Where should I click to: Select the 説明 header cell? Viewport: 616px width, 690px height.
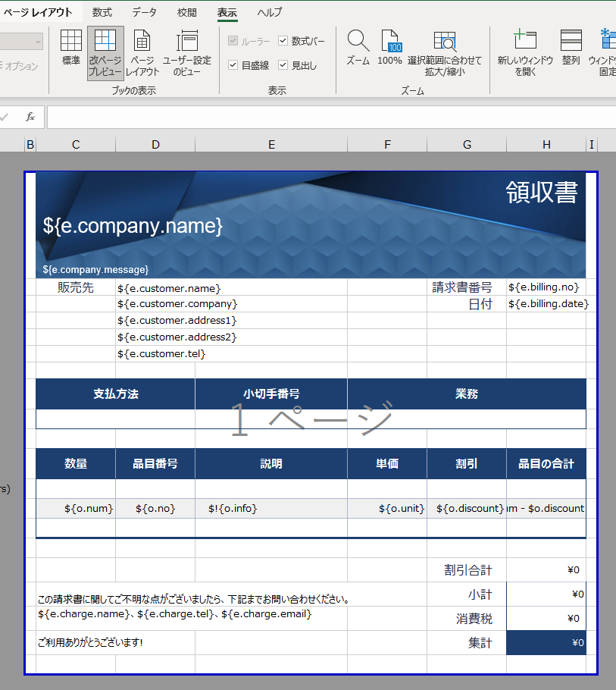(271, 463)
